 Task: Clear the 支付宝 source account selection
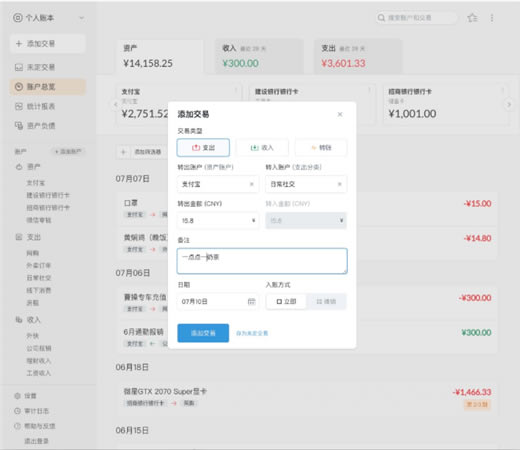tap(252, 184)
